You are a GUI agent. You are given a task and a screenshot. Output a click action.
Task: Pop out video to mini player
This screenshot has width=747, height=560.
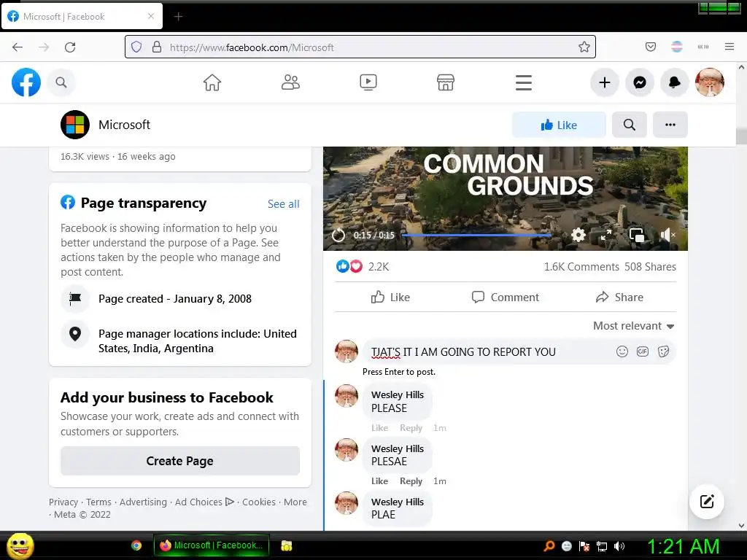click(636, 235)
